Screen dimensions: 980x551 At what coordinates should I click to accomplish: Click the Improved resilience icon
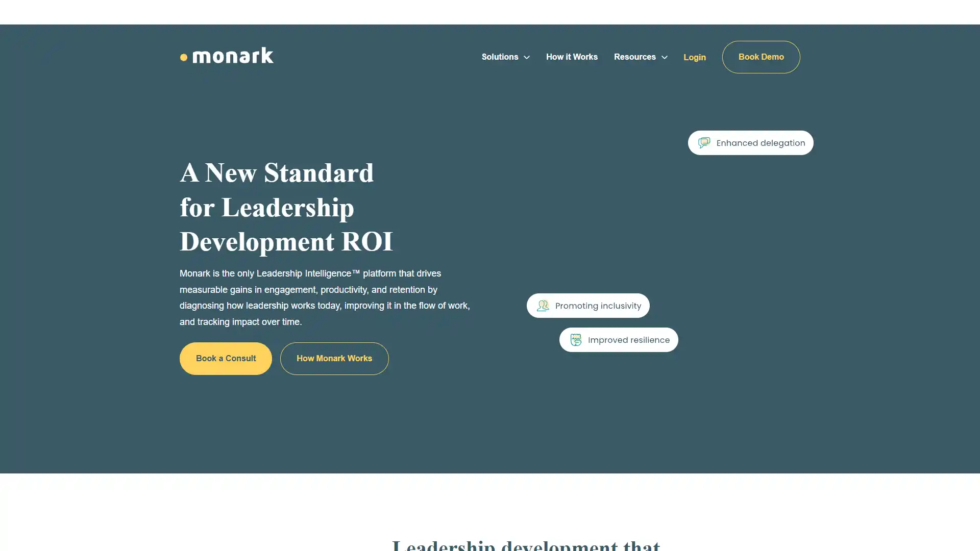pos(576,340)
